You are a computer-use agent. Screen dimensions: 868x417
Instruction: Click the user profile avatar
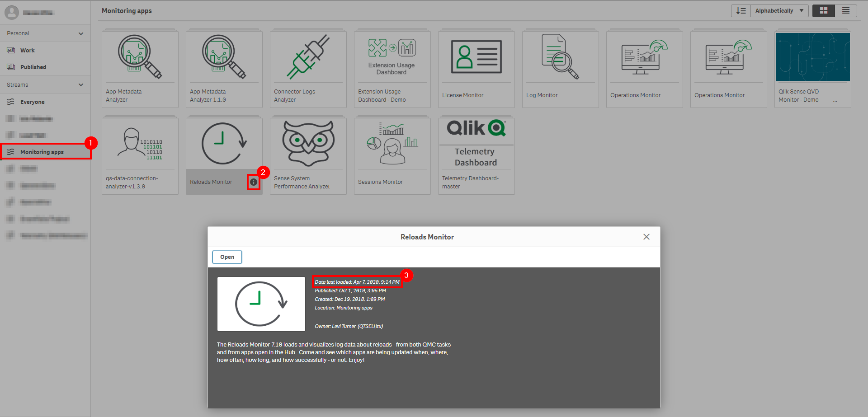[x=12, y=12]
